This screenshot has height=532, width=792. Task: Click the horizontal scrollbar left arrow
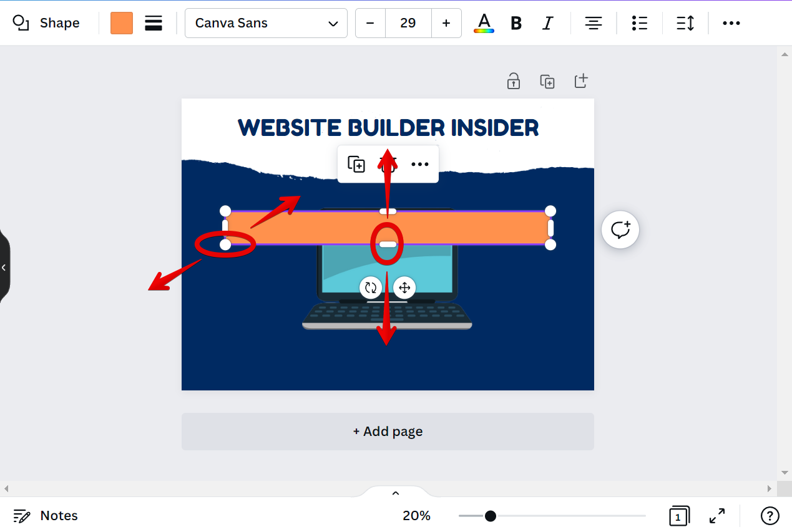(x=6, y=488)
